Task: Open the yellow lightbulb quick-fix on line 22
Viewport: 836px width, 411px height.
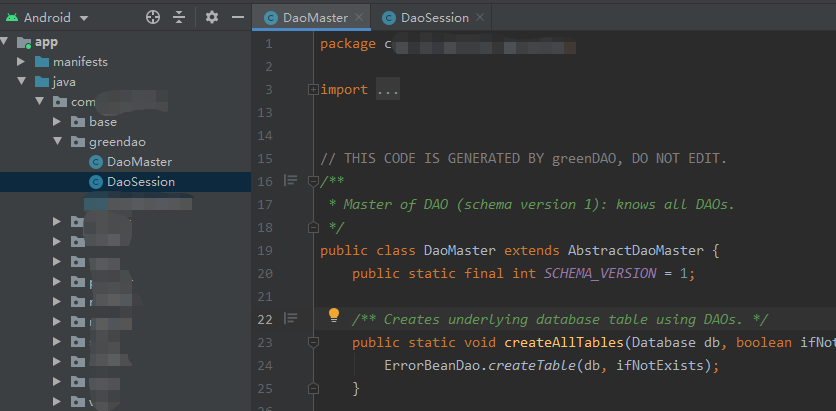Action: 334,315
